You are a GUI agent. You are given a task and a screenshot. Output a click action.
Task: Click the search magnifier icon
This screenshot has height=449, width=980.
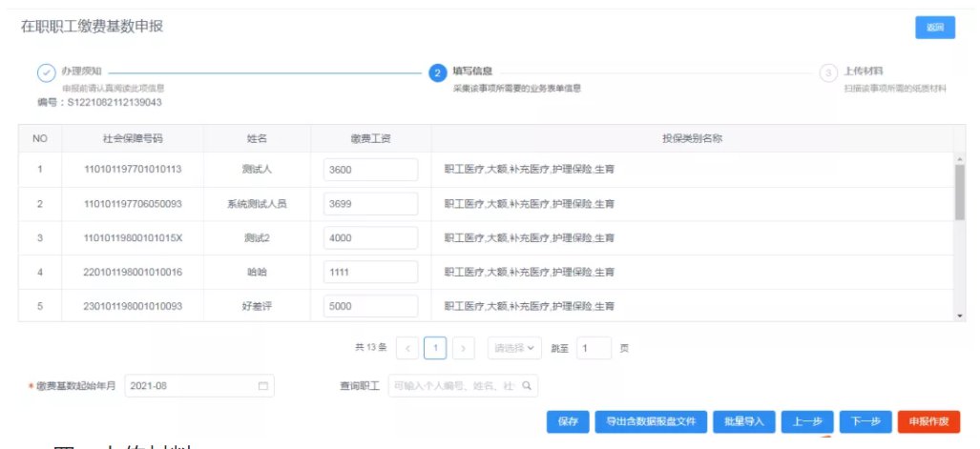525,386
